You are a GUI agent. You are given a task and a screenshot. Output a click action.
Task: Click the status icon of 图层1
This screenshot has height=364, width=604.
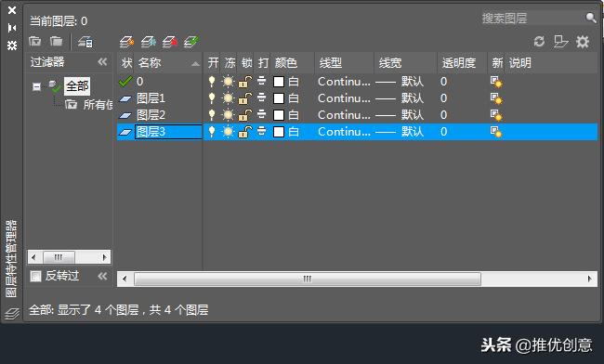(x=125, y=98)
